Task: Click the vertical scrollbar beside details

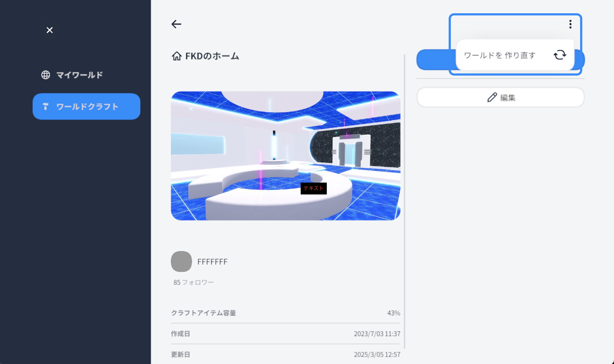Action: coord(404,201)
